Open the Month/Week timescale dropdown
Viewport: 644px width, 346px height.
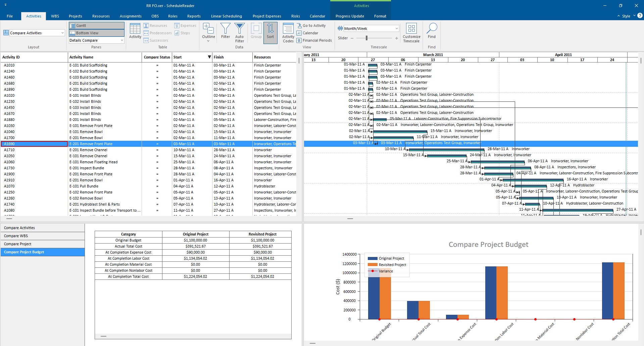coord(396,29)
